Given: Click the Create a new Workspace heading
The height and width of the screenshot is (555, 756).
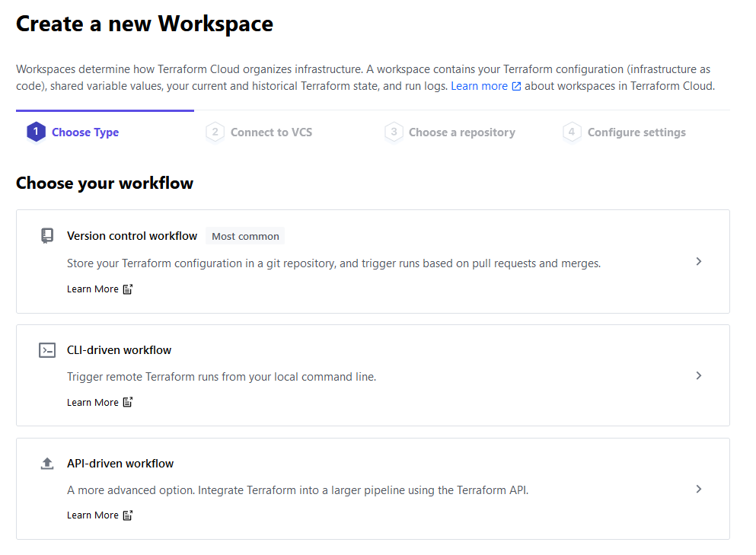Looking at the screenshot, I should (x=145, y=24).
